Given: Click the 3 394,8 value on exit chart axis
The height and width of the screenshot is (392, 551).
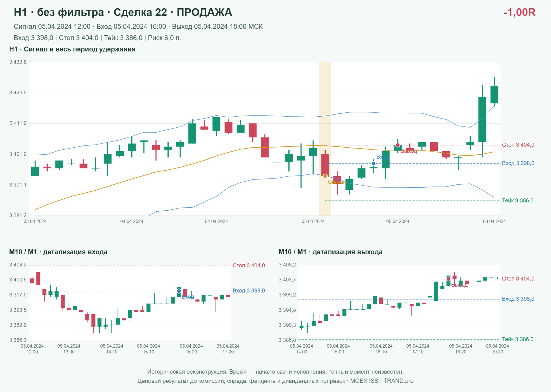Looking at the screenshot, I should pos(287,310).
